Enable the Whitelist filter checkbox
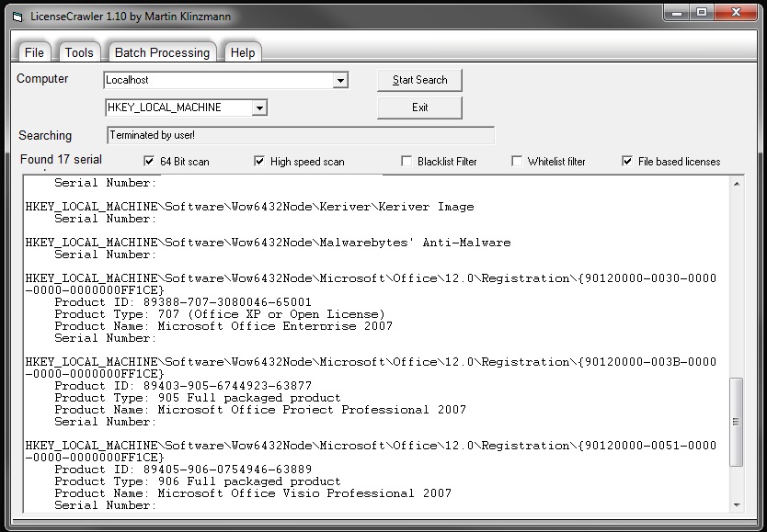 pos(517,161)
